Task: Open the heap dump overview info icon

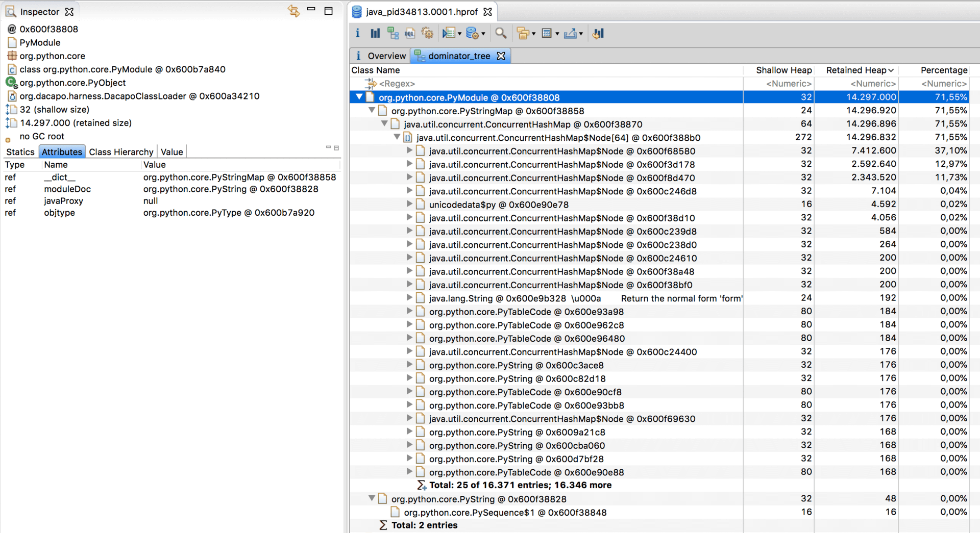Action: pyautogui.click(x=357, y=33)
